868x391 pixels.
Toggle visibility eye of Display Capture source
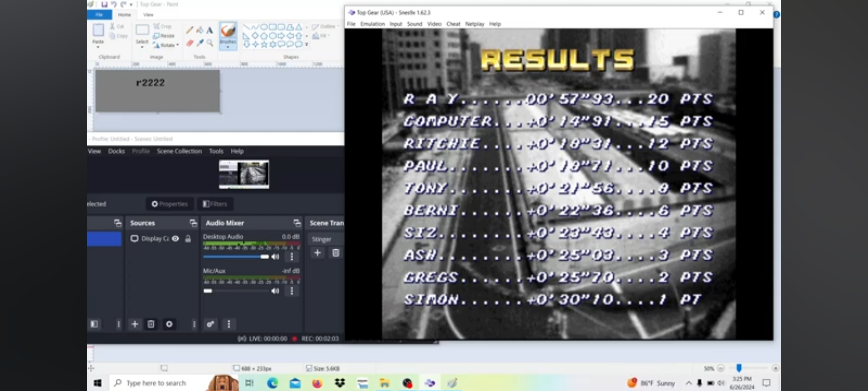pyautogui.click(x=175, y=239)
